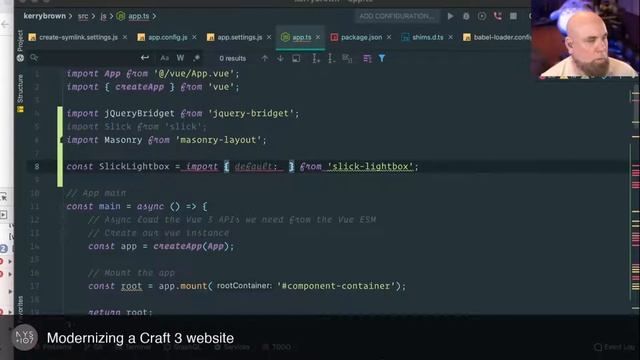Open the find filter funnel icon
The height and width of the screenshot is (360, 640).
click(x=382, y=58)
